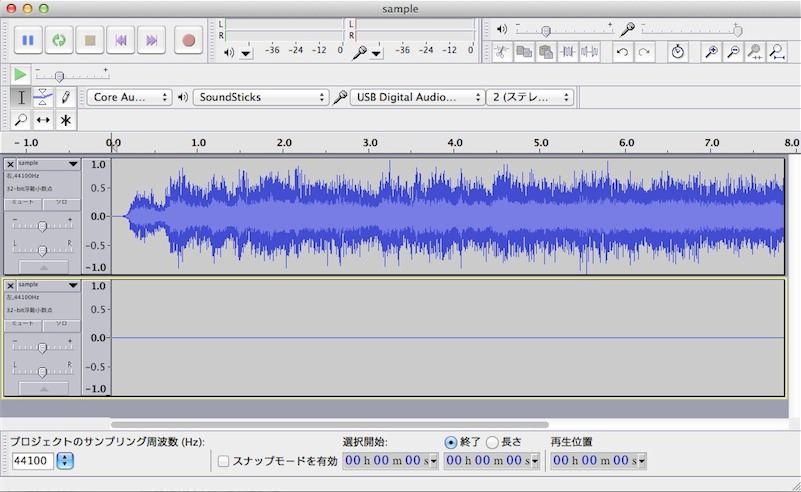Open the second track's name dropdown menu

point(73,285)
